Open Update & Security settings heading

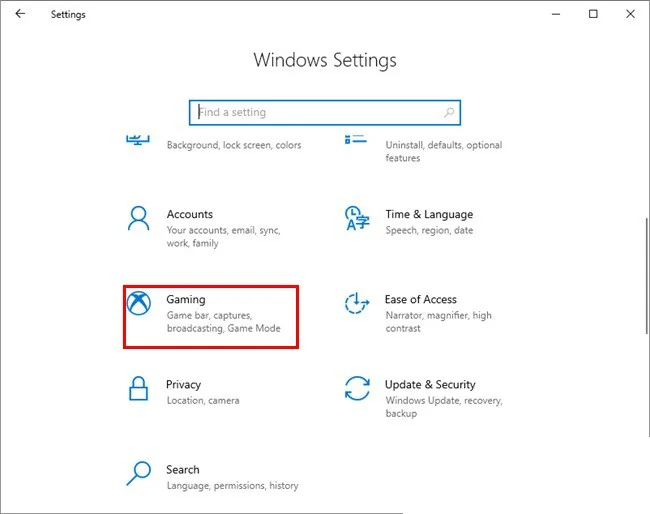(x=430, y=385)
